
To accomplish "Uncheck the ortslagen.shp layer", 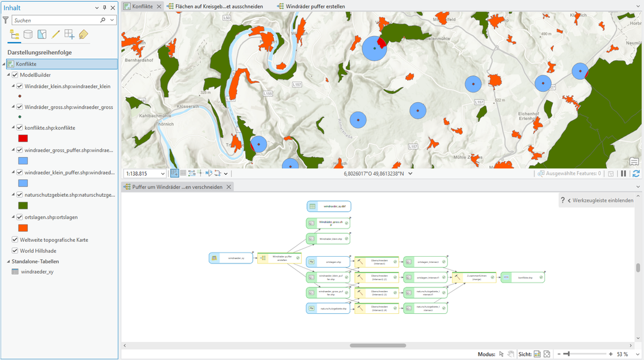I will (x=20, y=217).
